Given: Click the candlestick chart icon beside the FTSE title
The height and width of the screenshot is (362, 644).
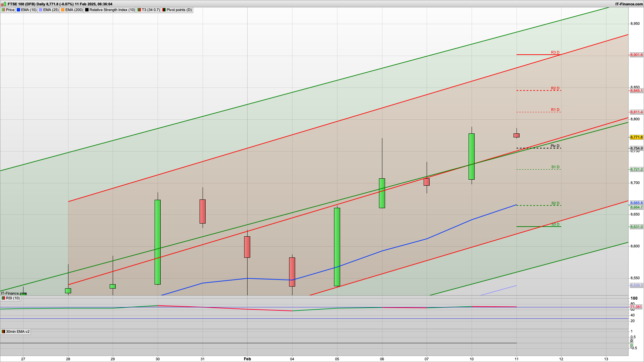Looking at the screenshot, I should (3, 4).
